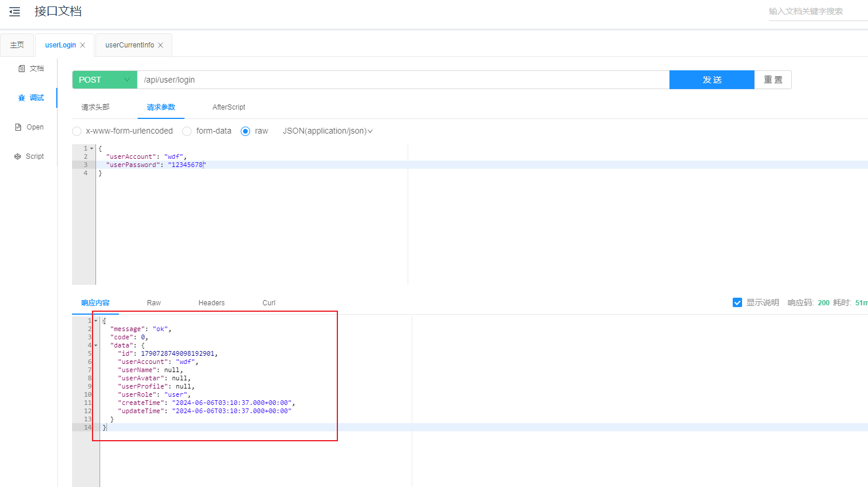Switch to the userLogin tab

[x=60, y=45]
